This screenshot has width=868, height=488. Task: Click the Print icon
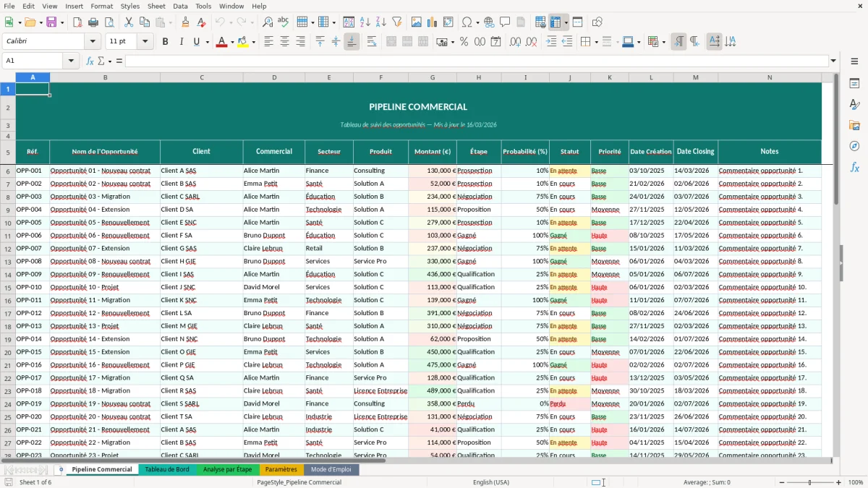coord(93,22)
